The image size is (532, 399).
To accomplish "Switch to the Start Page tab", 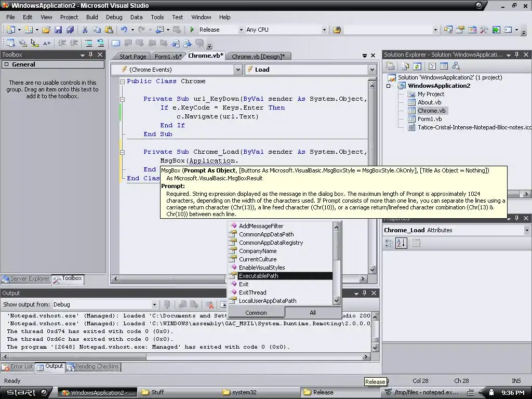I will click(x=132, y=57).
